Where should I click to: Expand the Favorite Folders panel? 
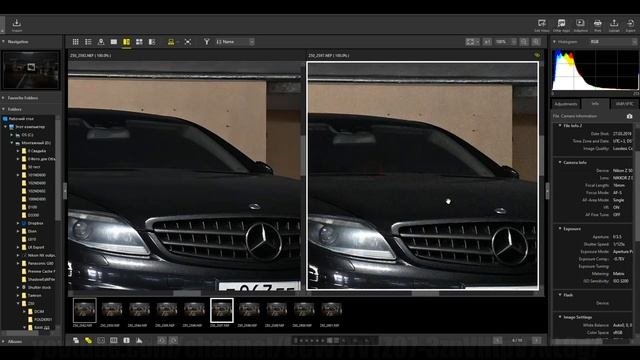point(4,98)
